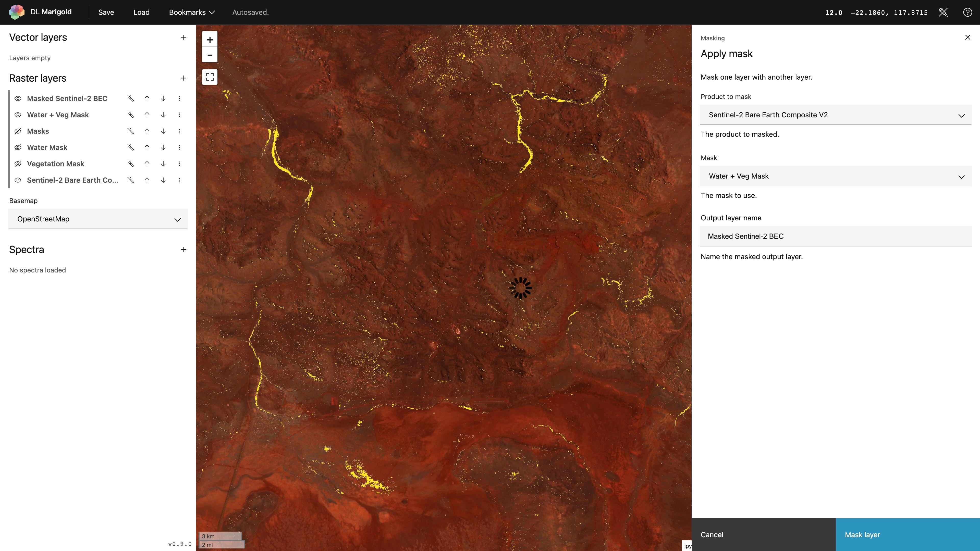The image size is (980, 551).
Task: Open the Basemap OpenStreetMap dropdown
Action: click(x=98, y=219)
